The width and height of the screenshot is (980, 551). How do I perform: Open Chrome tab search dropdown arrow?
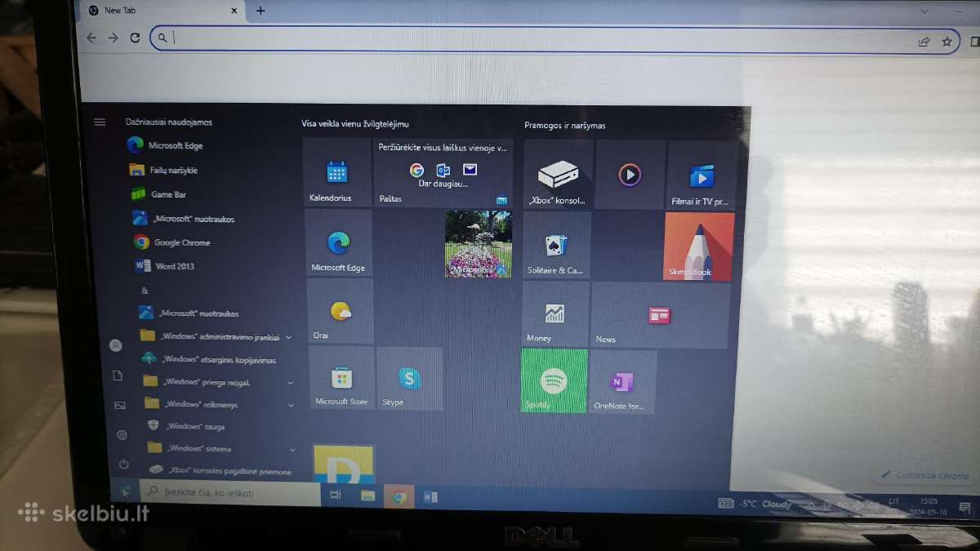click(924, 11)
